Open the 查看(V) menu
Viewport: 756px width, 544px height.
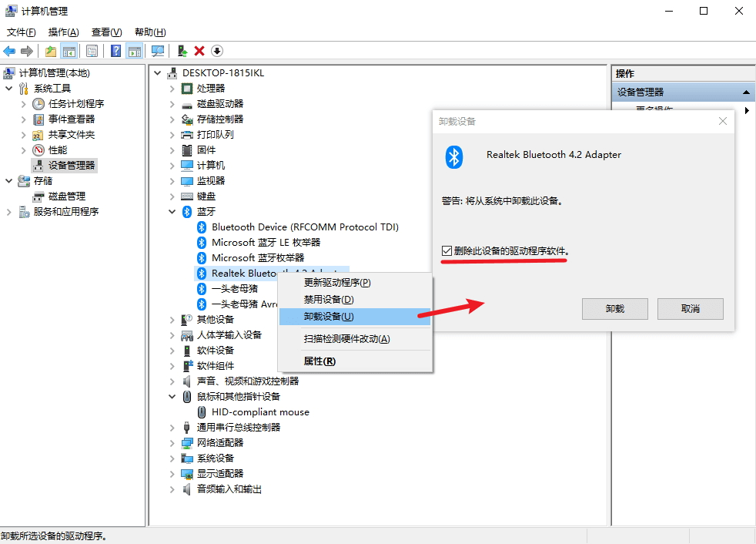(x=106, y=32)
